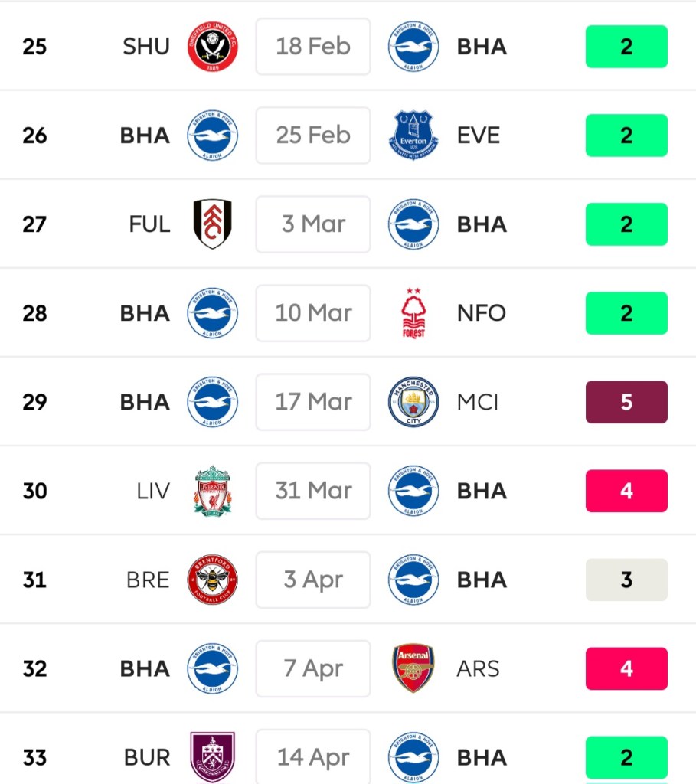This screenshot has height=784, width=696.
Task: Tap the Nottingham Forest crest
Action: 413,313
